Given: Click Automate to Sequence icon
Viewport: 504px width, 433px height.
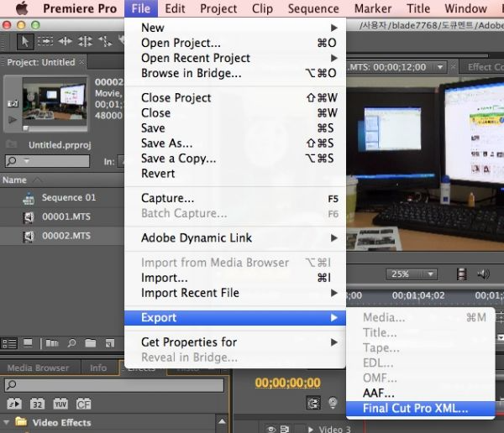Looking at the screenshot, I should pyautogui.click(x=52, y=343).
